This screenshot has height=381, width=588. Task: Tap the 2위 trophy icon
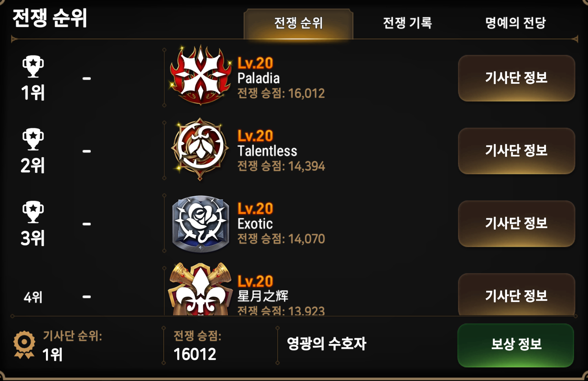click(33, 139)
